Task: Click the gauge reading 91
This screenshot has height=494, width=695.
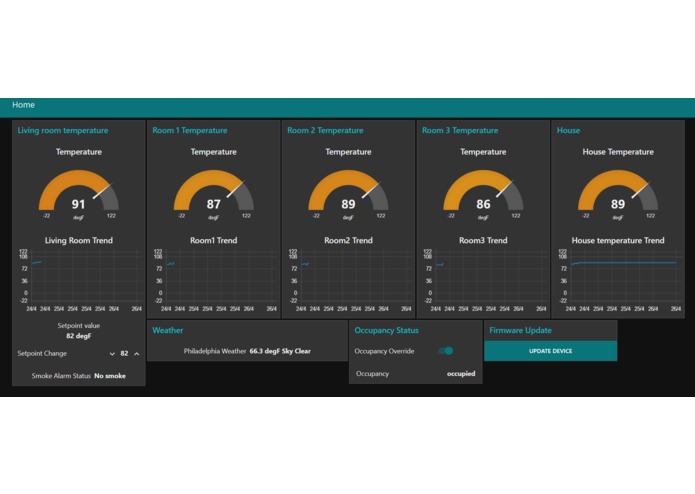Action: (78, 204)
